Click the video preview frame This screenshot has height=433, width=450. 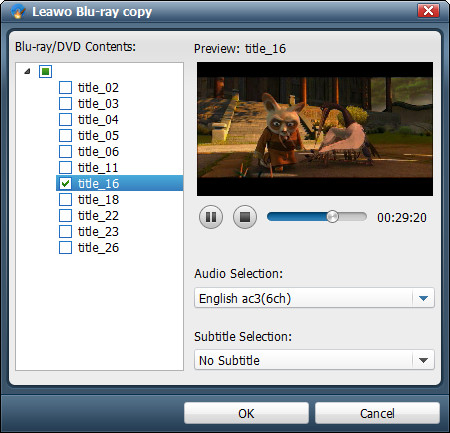tap(315, 129)
